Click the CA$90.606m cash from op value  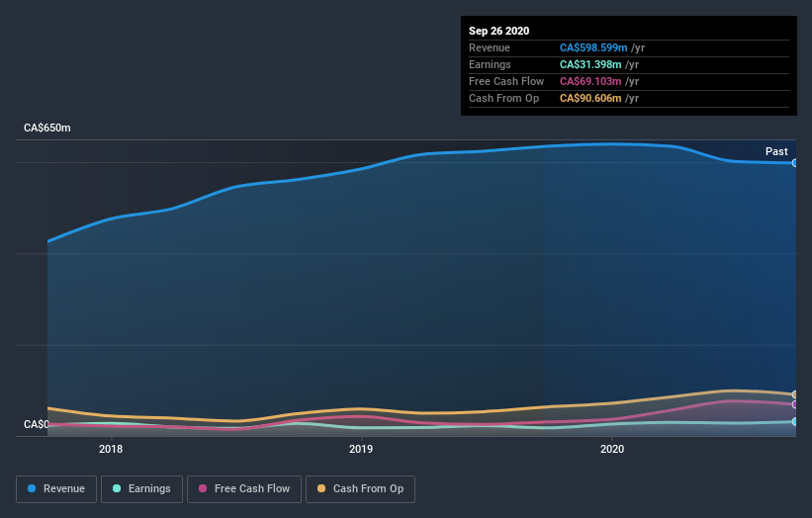590,98
